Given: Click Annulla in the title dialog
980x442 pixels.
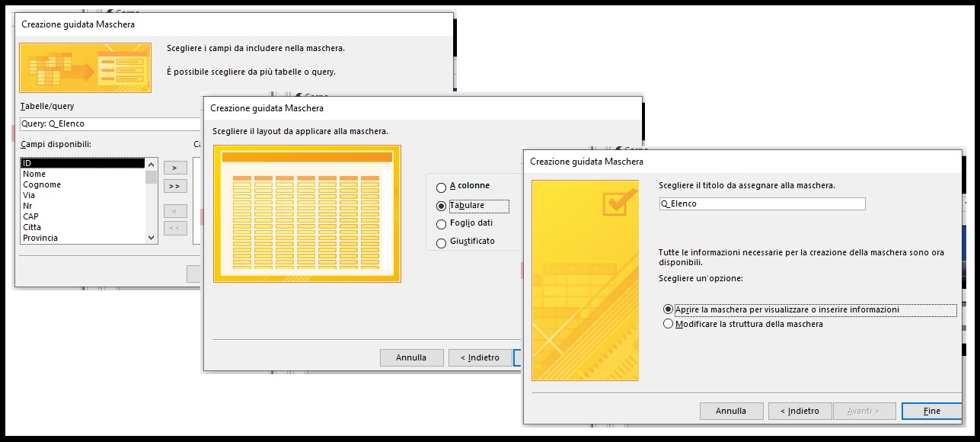Looking at the screenshot, I should point(731,411).
